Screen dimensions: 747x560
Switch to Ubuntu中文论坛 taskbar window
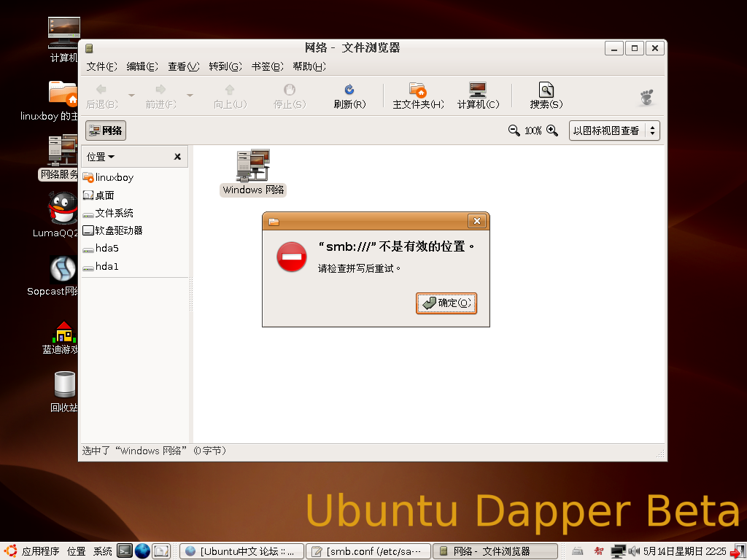pyautogui.click(x=241, y=551)
